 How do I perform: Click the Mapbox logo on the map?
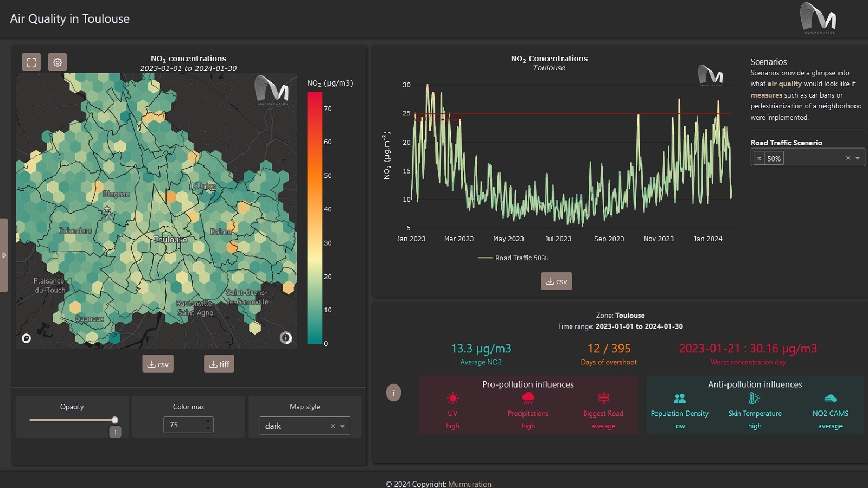25,337
